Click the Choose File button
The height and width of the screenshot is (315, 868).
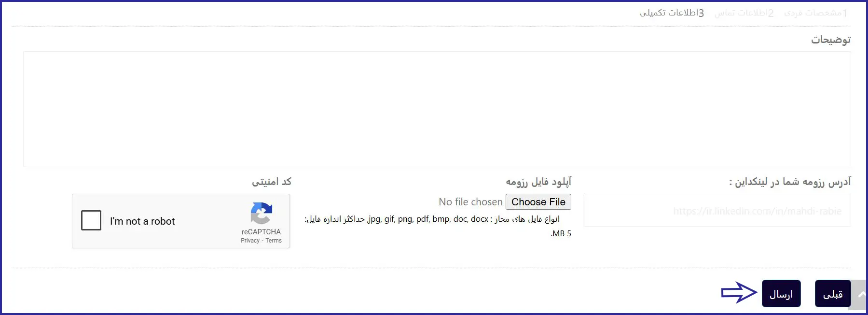click(x=538, y=202)
